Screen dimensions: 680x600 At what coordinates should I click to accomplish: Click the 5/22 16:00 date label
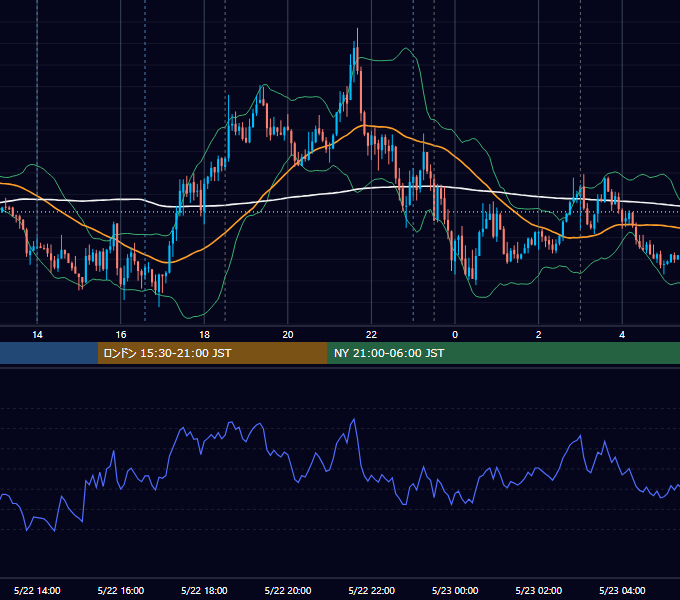click(121, 590)
